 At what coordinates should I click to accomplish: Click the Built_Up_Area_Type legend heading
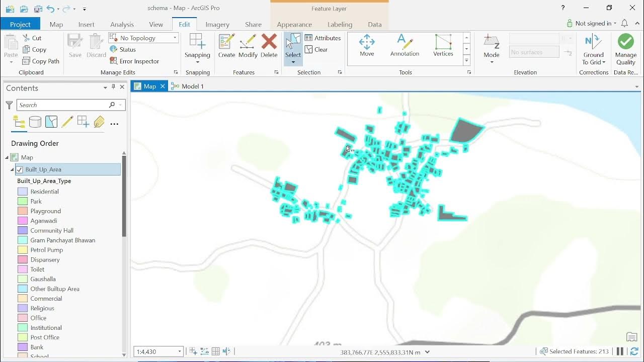coord(44,181)
